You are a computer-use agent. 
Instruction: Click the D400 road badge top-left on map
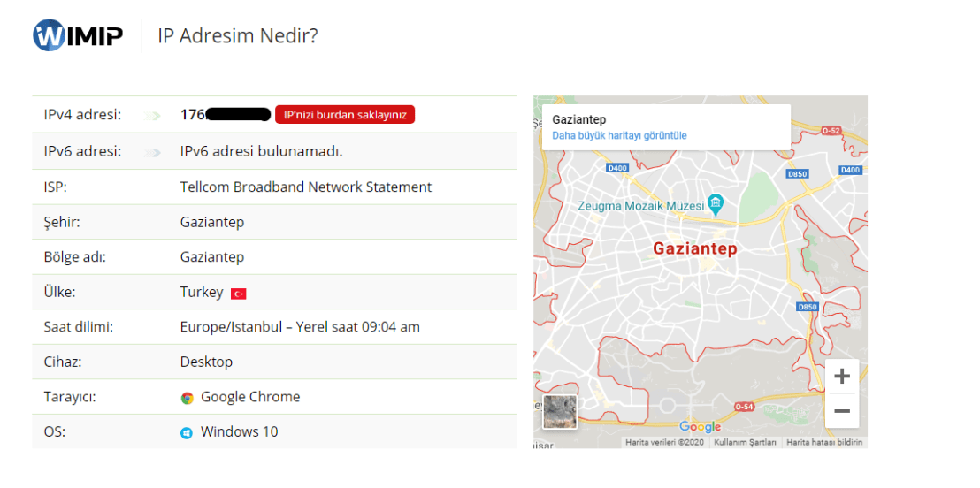click(x=616, y=168)
